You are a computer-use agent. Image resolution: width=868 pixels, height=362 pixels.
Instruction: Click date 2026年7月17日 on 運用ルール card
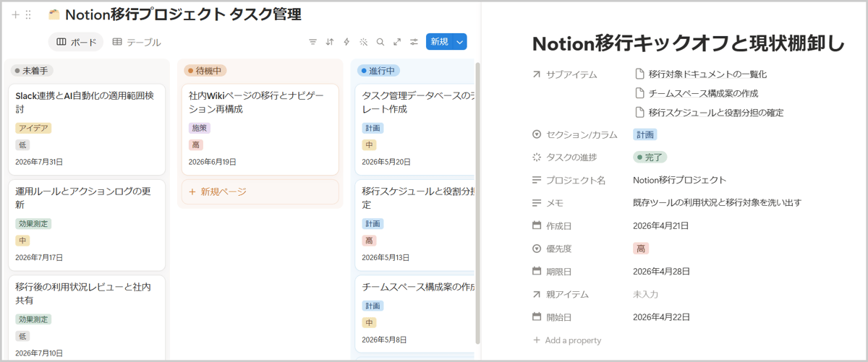coord(39,257)
